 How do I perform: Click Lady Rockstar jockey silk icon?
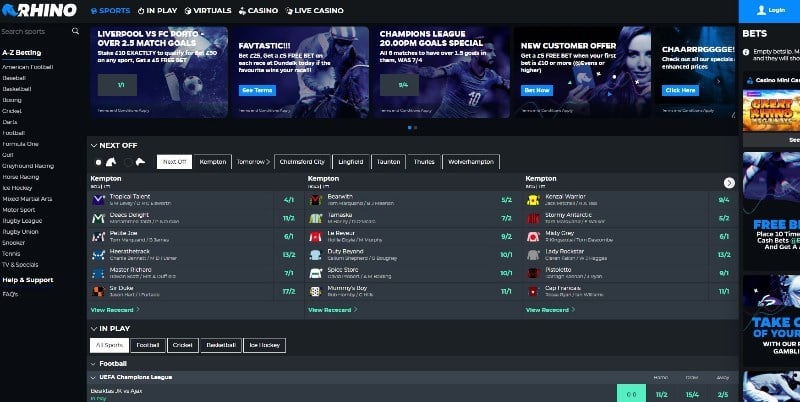click(x=533, y=255)
